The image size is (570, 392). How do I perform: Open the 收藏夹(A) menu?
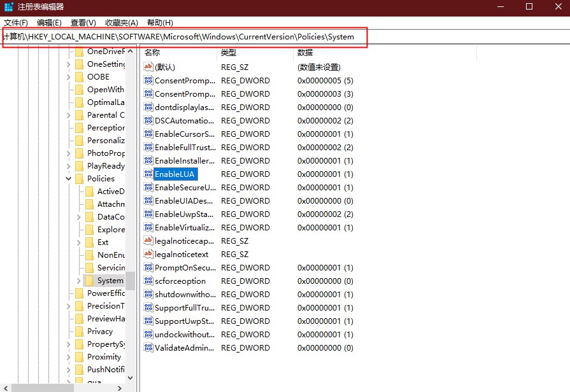tap(122, 23)
